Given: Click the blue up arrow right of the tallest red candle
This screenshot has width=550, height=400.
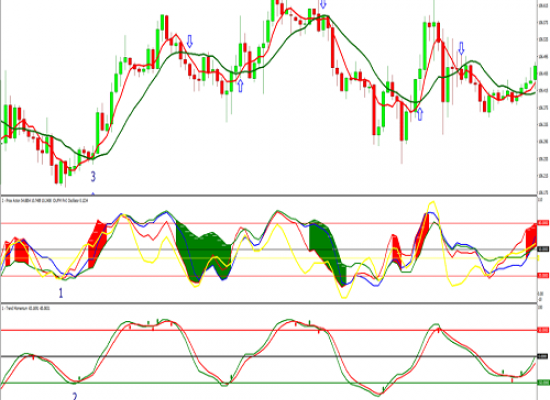Looking at the screenshot, I should [420, 114].
